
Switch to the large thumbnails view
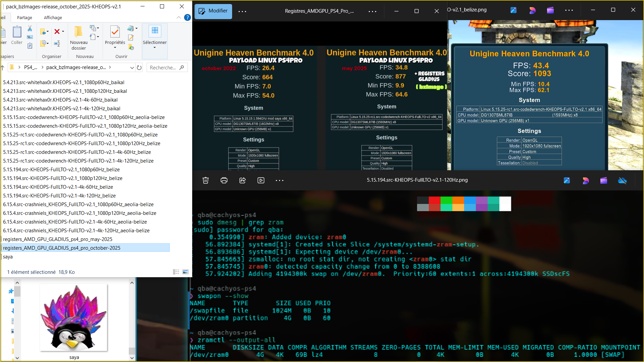[x=185, y=272]
